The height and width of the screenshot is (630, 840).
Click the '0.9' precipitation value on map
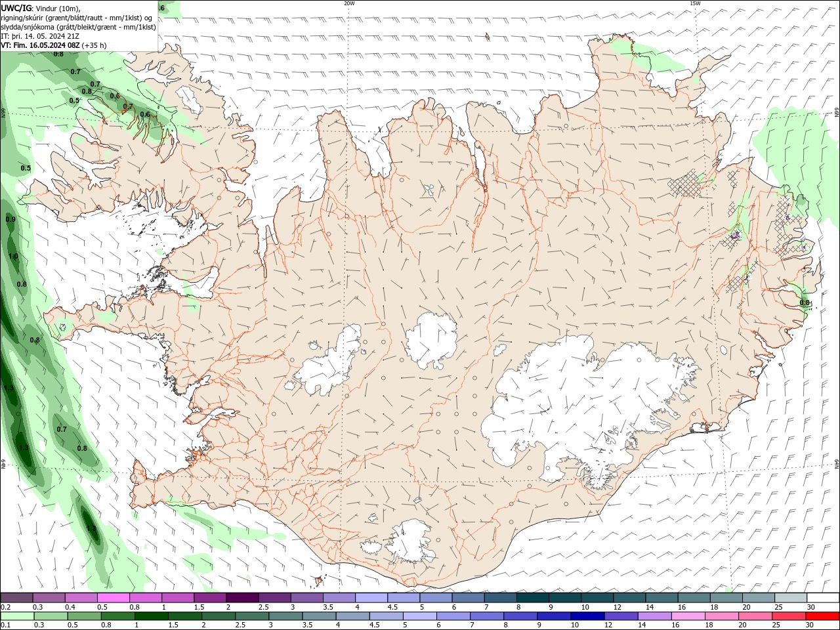pos(10,219)
